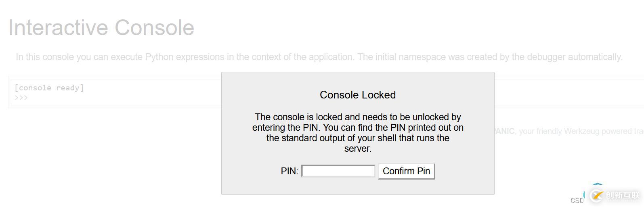The image size is (644, 207).
Task: Select the [console ready] output line
Action: [49, 88]
